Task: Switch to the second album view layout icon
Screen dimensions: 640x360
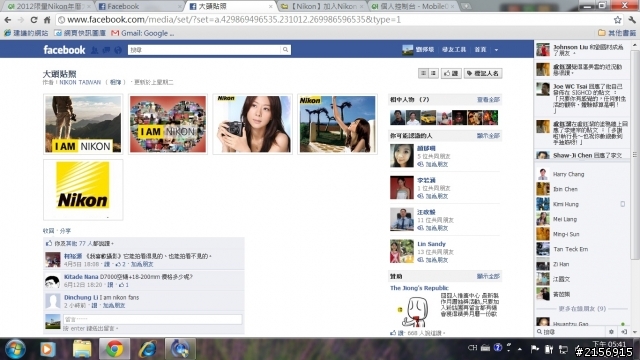Action: [x=433, y=73]
